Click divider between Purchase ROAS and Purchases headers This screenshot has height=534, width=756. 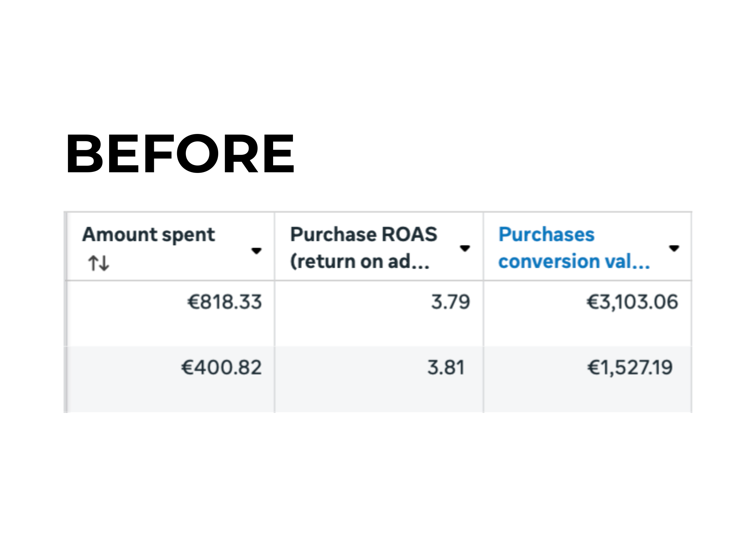pyautogui.click(x=483, y=246)
